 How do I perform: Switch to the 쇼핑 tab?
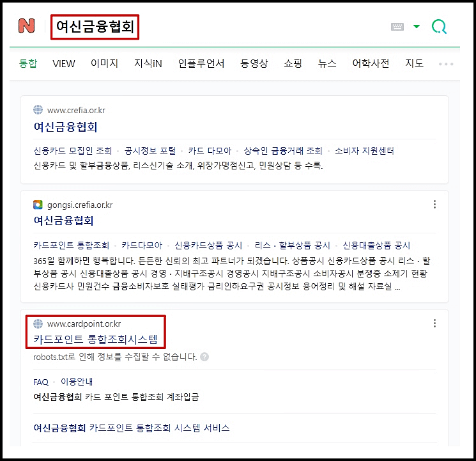click(293, 63)
